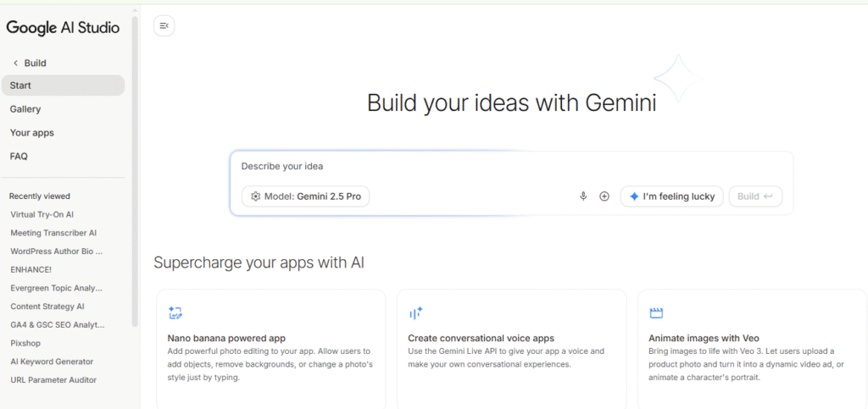Screen dimensions: 868x409
Task: Open recently viewed Meeting Transcriber AI
Action: click(53, 233)
